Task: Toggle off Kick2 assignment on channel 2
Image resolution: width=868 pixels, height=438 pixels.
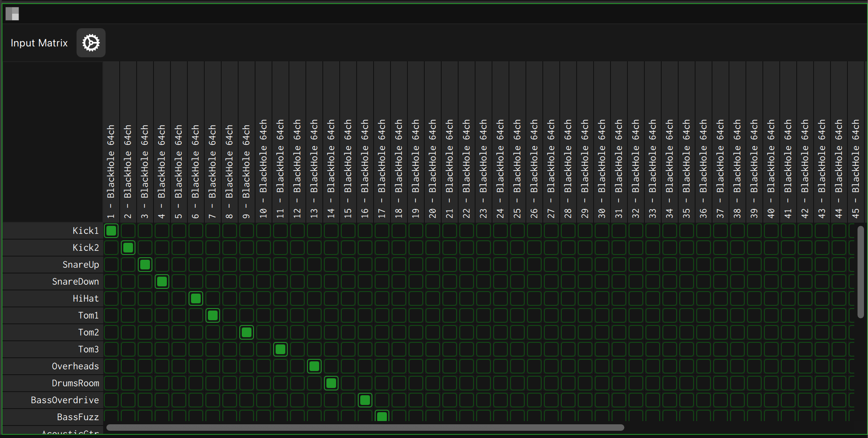Action: click(x=128, y=248)
